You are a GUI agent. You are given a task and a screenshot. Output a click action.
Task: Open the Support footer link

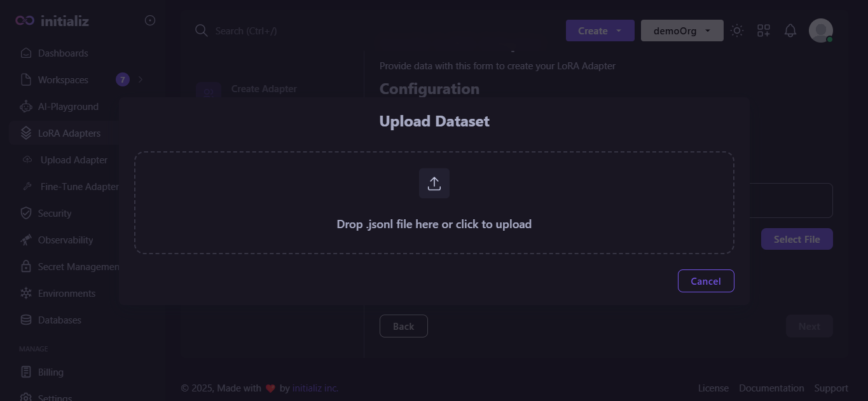point(831,388)
